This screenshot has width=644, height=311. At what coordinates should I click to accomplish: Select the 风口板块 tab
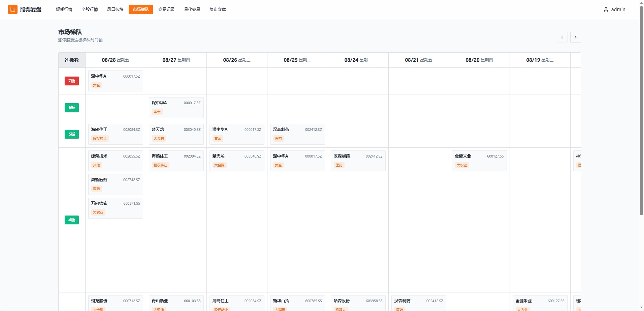point(115,9)
